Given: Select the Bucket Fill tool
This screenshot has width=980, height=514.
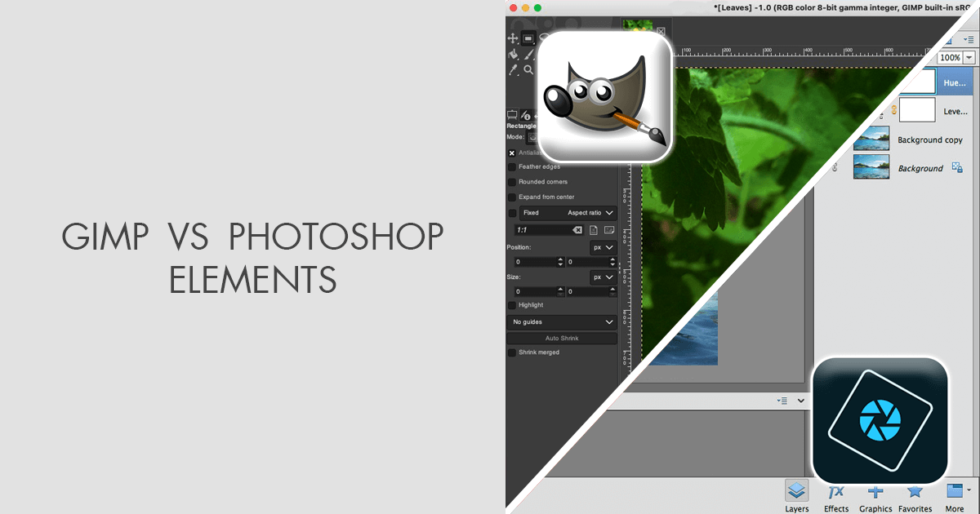Looking at the screenshot, I should click(514, 53).
